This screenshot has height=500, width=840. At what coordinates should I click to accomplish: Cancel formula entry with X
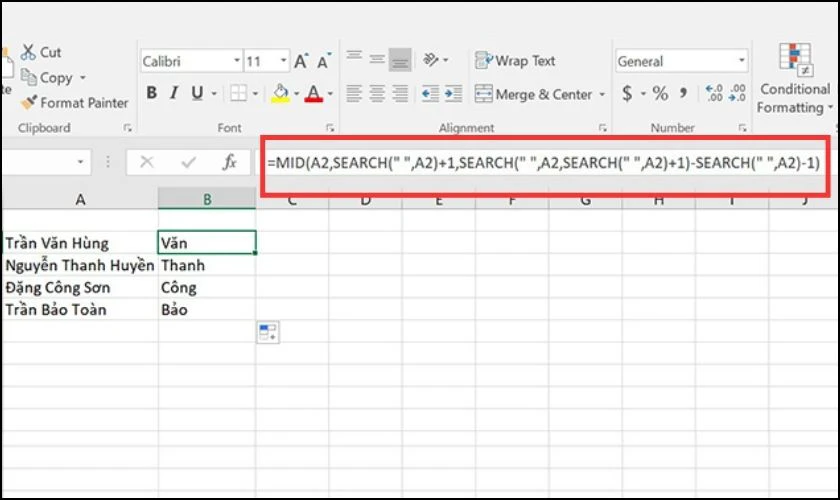click(147, 162)
